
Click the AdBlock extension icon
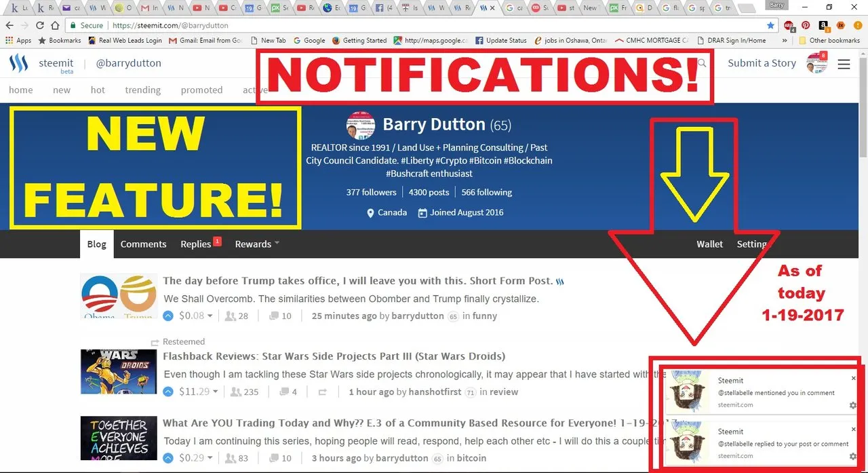coord(789,26)
